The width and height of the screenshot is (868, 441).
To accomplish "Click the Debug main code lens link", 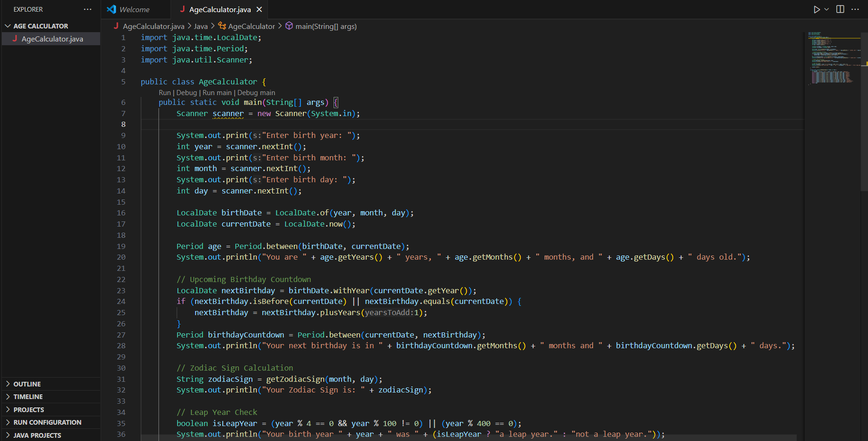I will [x=256, y=93].
